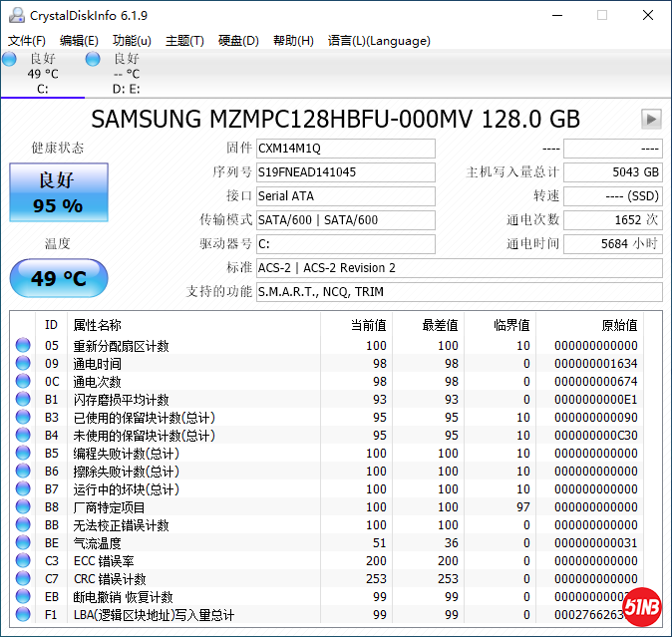Click status orb for 通电时间 row
The width and height of the screenshot is (672, 637).
pyautogui.click(x=23, y=364)
